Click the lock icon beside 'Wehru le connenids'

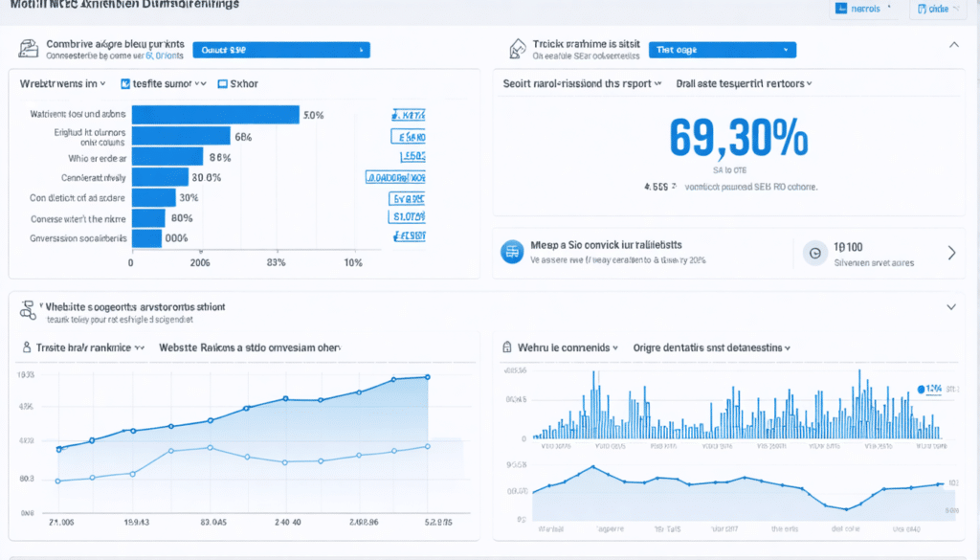(x=507, y=347)
